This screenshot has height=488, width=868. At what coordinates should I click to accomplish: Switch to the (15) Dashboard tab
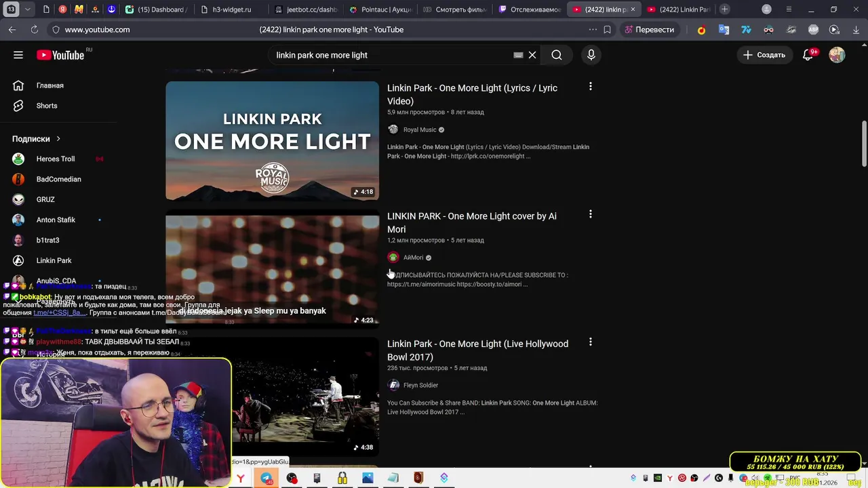(x=156, y=9)
